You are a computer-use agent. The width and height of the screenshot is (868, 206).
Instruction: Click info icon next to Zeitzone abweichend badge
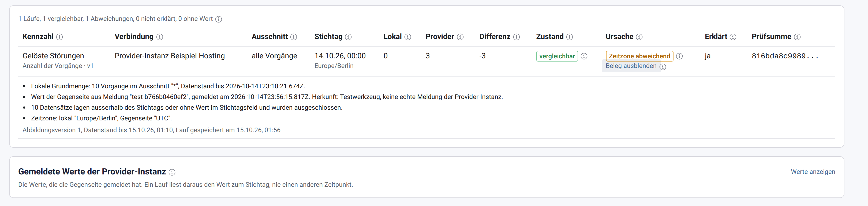tap(680, 56)
